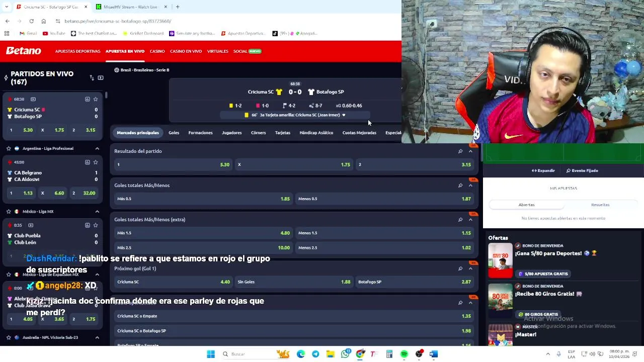This screenshot has width=644, height=362.
Task: Open the Apuestas Deportivas menu
Action: (x=77, y=51)
